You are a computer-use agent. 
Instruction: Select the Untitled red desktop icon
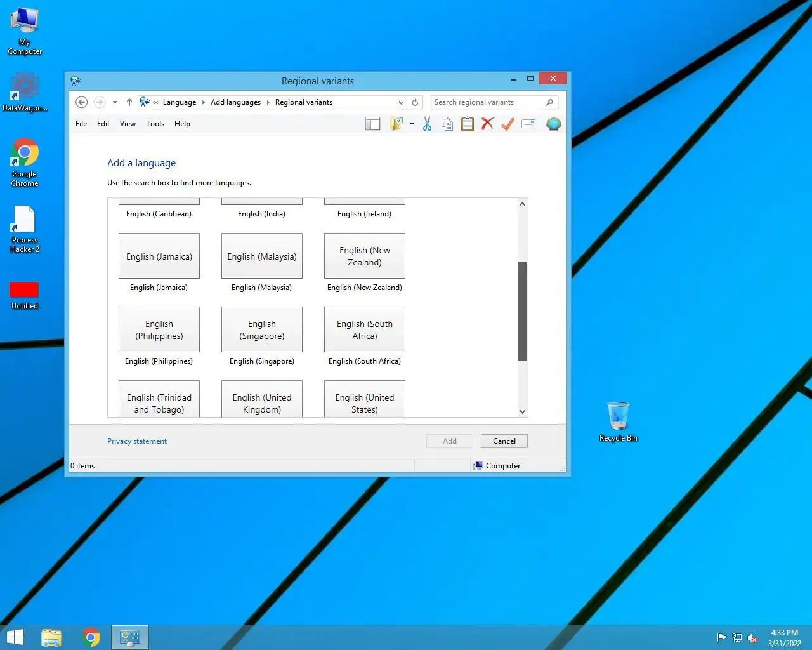(25, 296)
